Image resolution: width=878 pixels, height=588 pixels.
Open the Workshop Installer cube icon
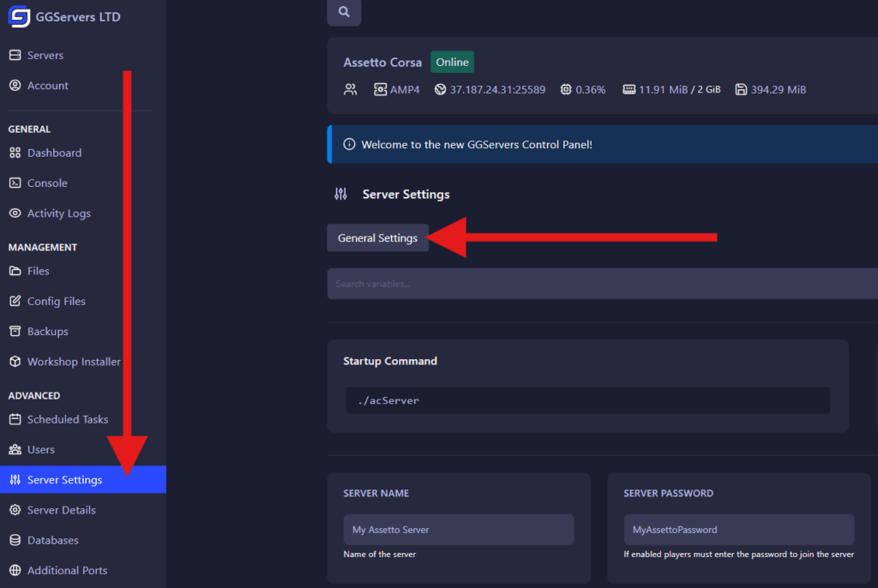16,361
